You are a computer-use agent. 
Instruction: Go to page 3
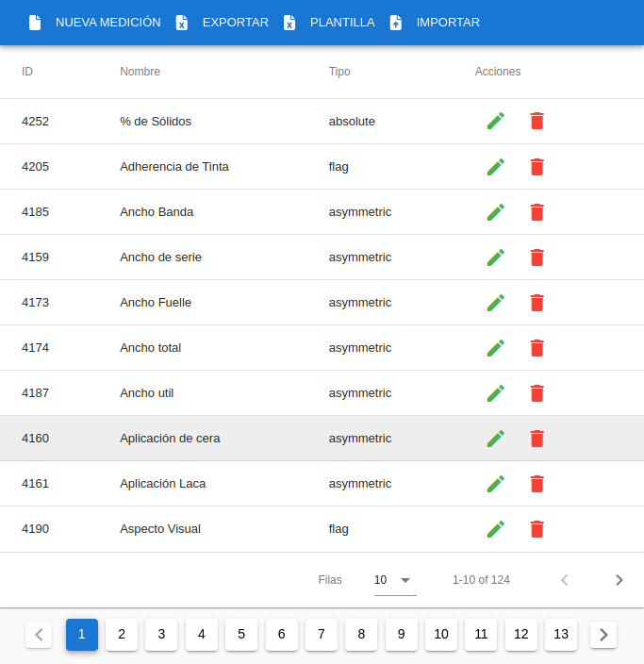tap(161, 635)
